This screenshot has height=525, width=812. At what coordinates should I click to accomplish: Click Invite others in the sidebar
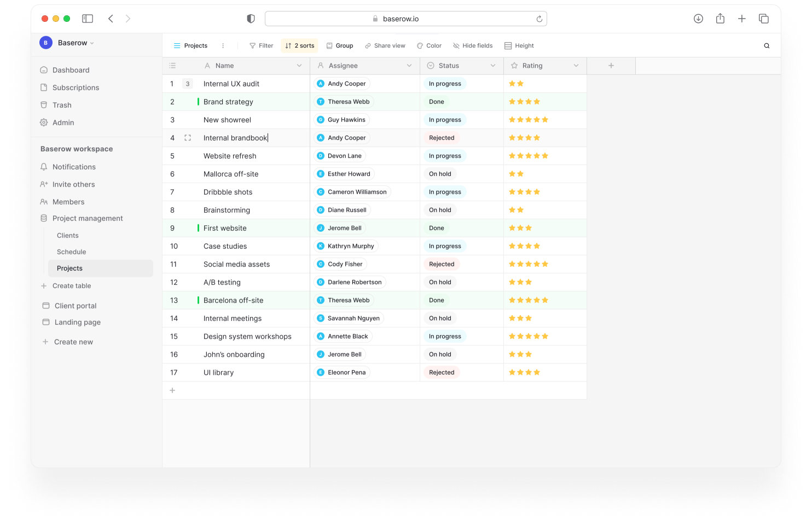(73, 184)
